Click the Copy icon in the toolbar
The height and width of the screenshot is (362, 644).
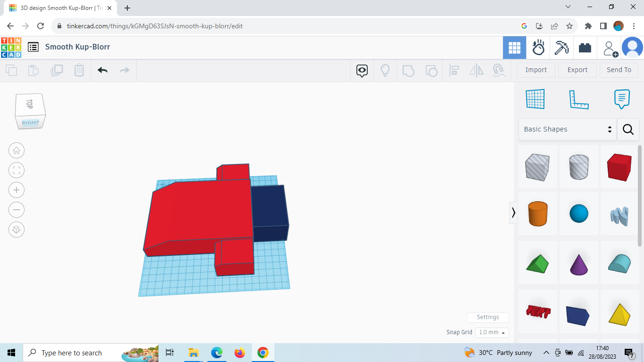coord(11,70)
